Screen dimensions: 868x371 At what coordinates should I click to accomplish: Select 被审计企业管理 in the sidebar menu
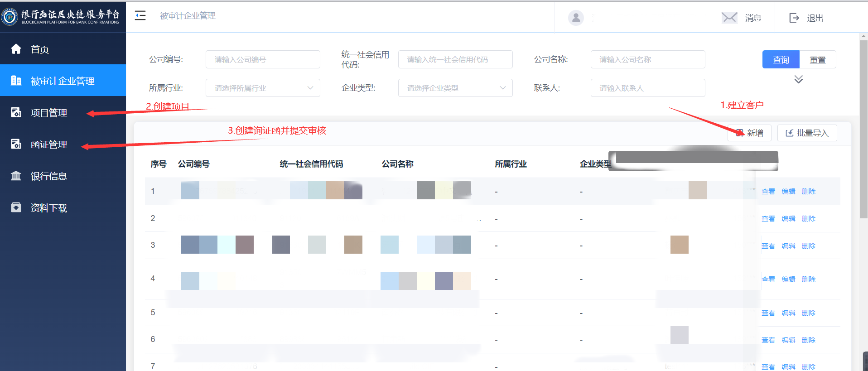[63, 81]
